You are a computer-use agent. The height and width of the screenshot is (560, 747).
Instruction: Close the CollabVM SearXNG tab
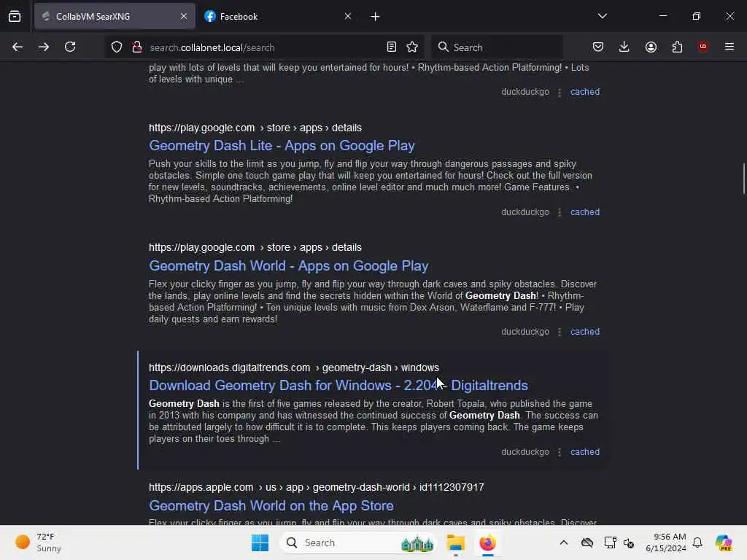tap(184, 17)
